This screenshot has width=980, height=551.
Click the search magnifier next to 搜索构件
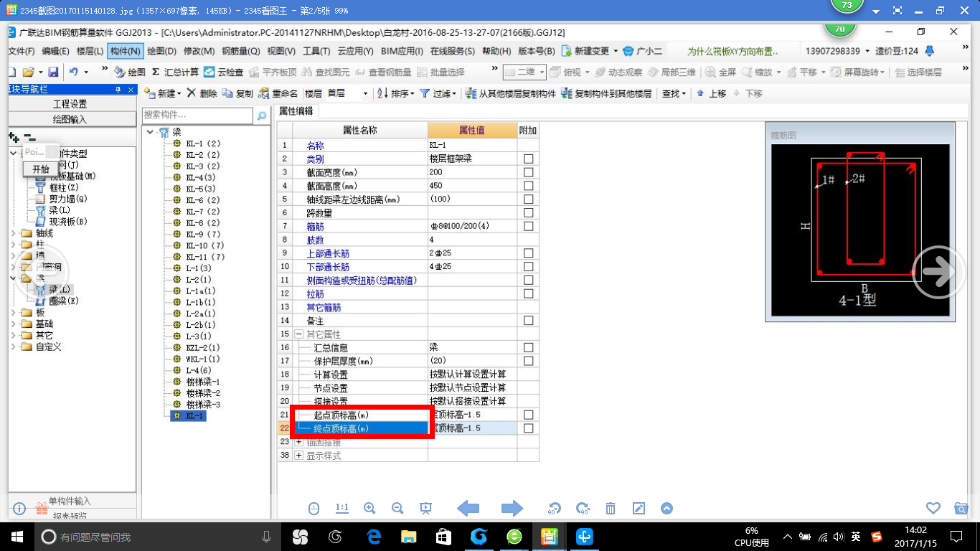pyautogui.click(x=262, y=116)
